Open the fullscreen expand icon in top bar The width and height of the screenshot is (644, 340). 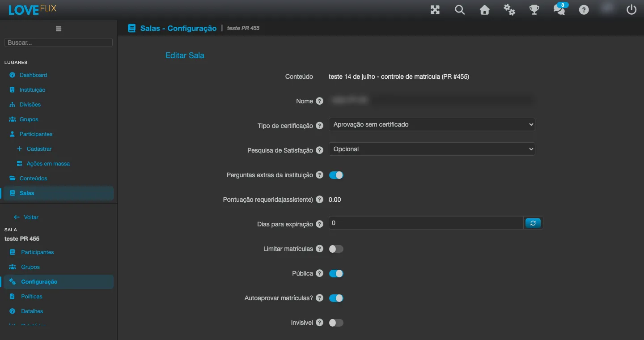click(x=435, y=10)
